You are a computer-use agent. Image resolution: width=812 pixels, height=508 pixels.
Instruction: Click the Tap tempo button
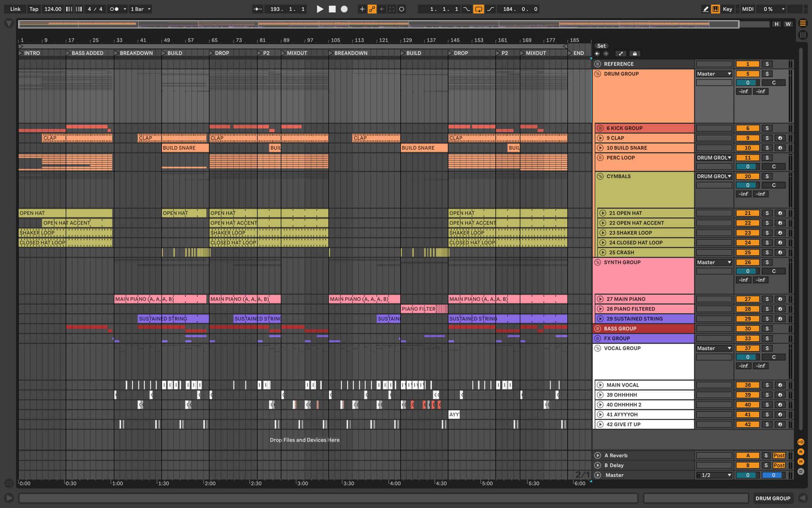tap(34, 9)
